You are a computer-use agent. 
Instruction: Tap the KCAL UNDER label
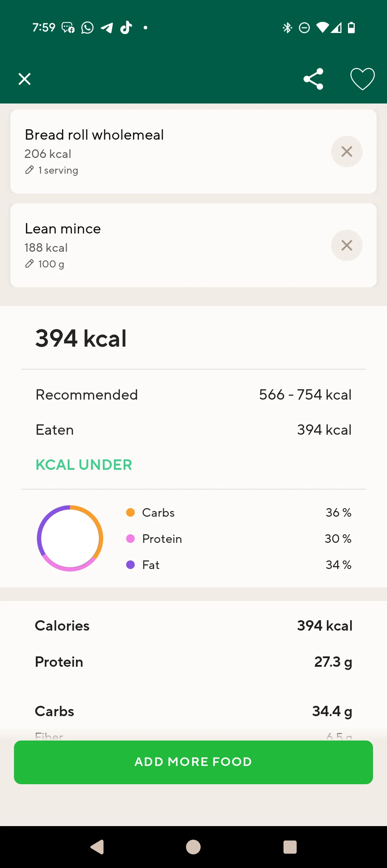84,465
